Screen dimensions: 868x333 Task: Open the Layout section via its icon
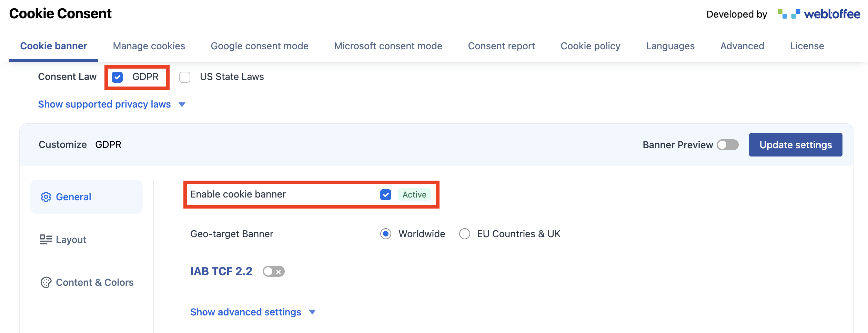coord(45,239)
